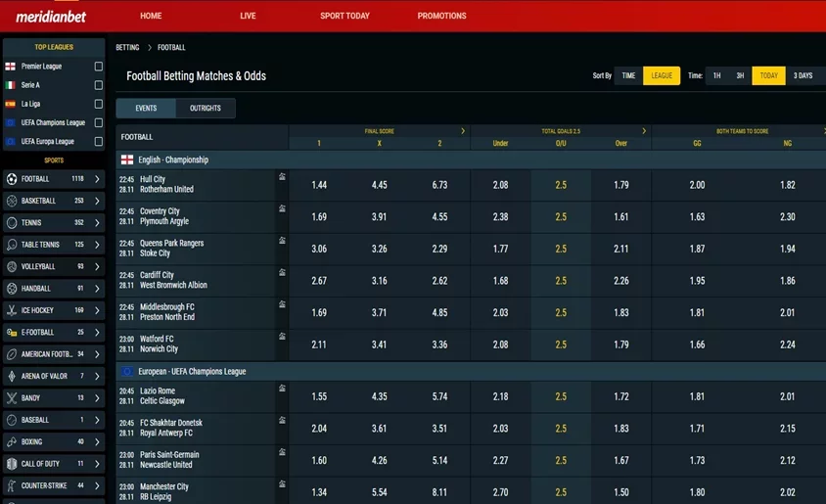Viewport: 826px width, 504px height.
Task: Select the Baseball sport icon
Action: pos(12,420)
